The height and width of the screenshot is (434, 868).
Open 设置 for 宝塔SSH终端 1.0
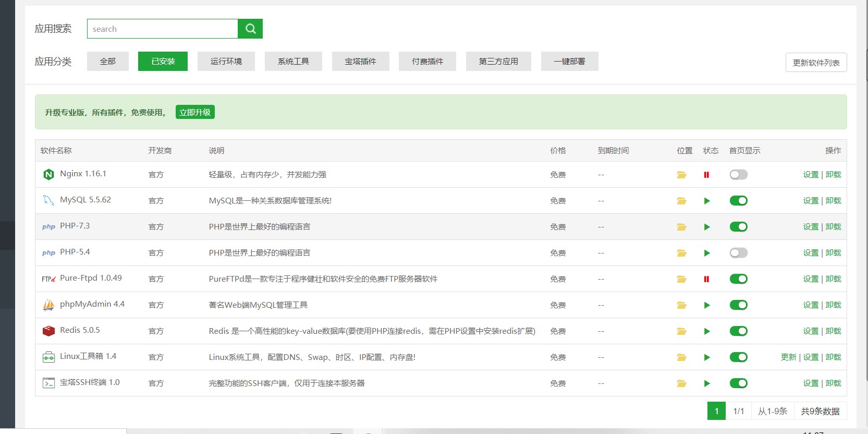(x=811, y=383)
